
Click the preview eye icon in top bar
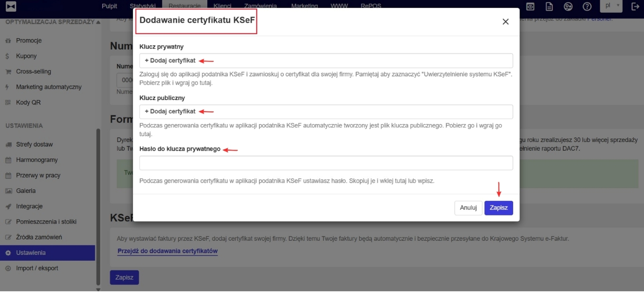(530, 6)
